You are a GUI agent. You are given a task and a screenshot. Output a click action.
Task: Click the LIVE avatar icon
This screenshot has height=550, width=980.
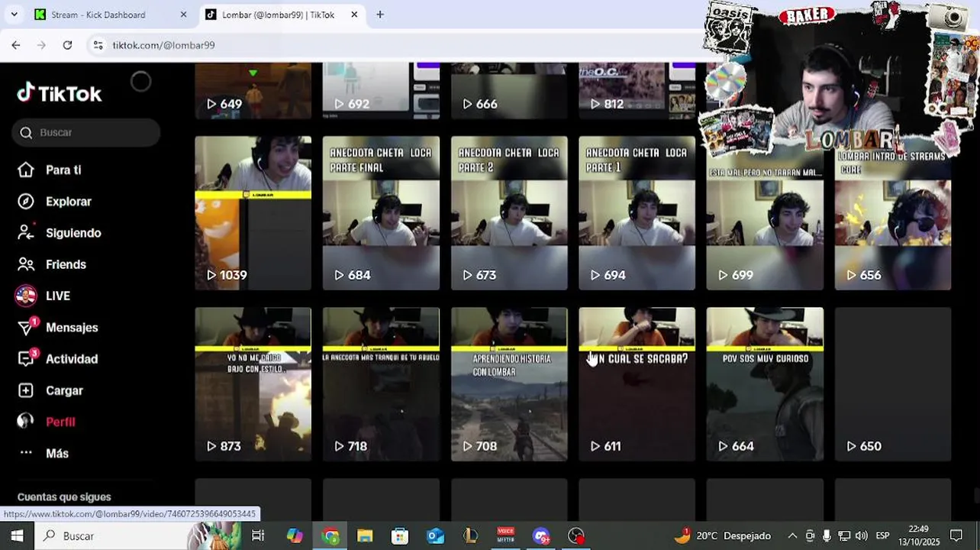[26, 296]
